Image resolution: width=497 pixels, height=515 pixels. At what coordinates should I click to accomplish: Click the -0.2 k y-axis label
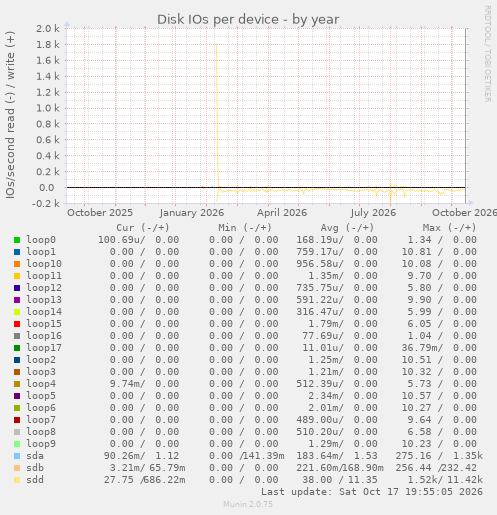(x=46, y=203)
